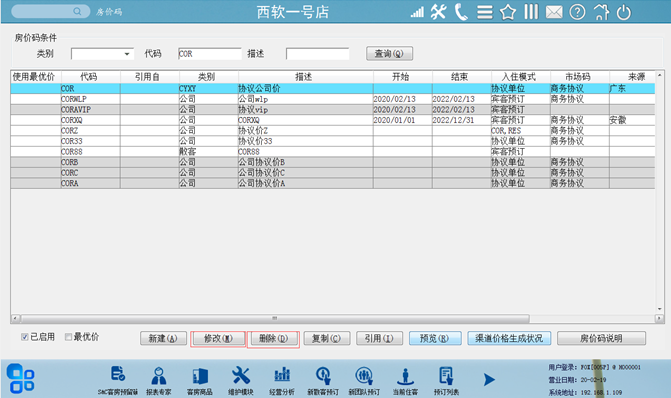Click the 公司协议价B description cell
This screenshot has height=398, width=671.
click(x=306, y=162)
